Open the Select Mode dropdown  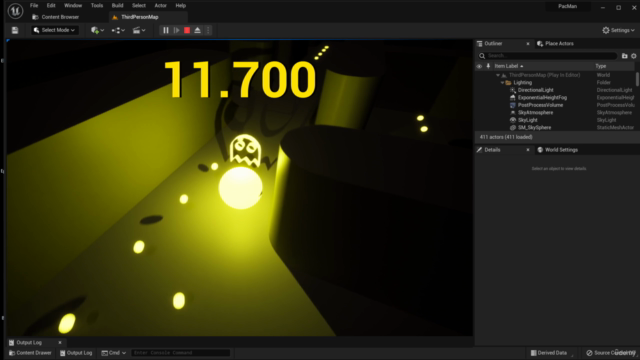[x=54, y=30]
